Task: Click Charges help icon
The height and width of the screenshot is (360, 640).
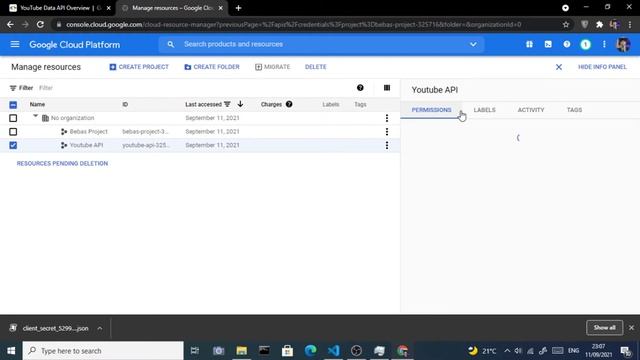Action: coord(289,104)
